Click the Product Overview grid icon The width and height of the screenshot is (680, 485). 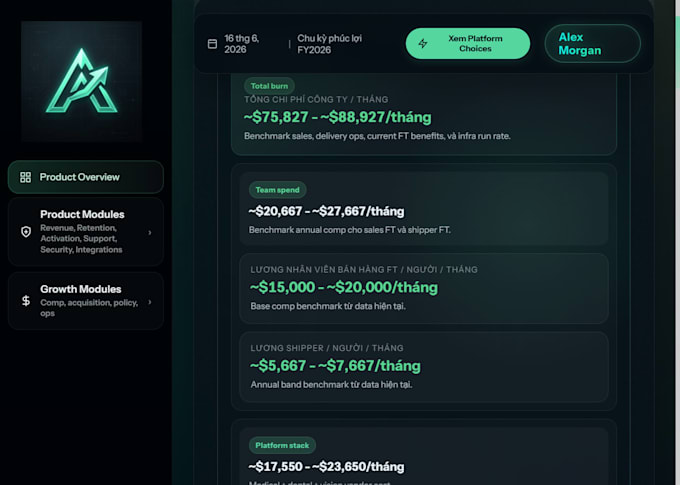click(x=26, y=177)
